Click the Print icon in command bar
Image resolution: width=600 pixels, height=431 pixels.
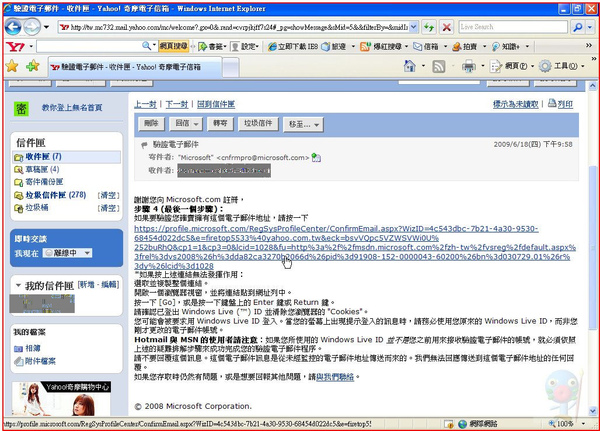469,67
